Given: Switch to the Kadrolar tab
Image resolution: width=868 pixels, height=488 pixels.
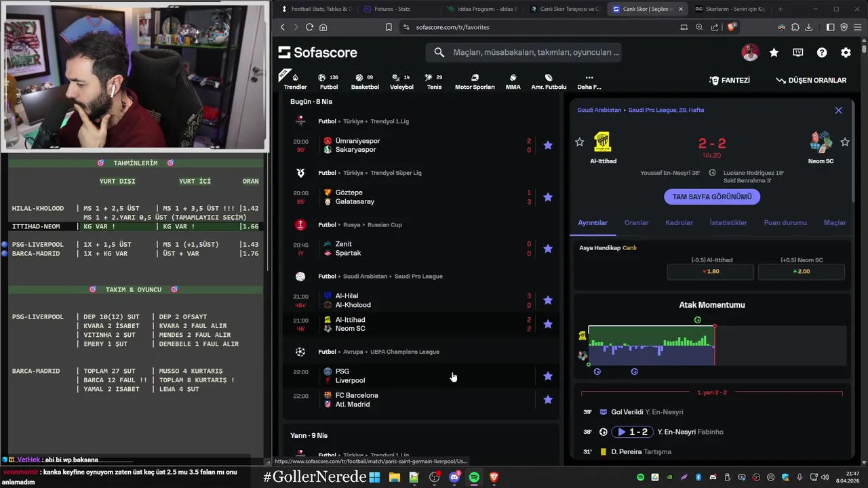Looking at the screenshot, I should [679, 223].
